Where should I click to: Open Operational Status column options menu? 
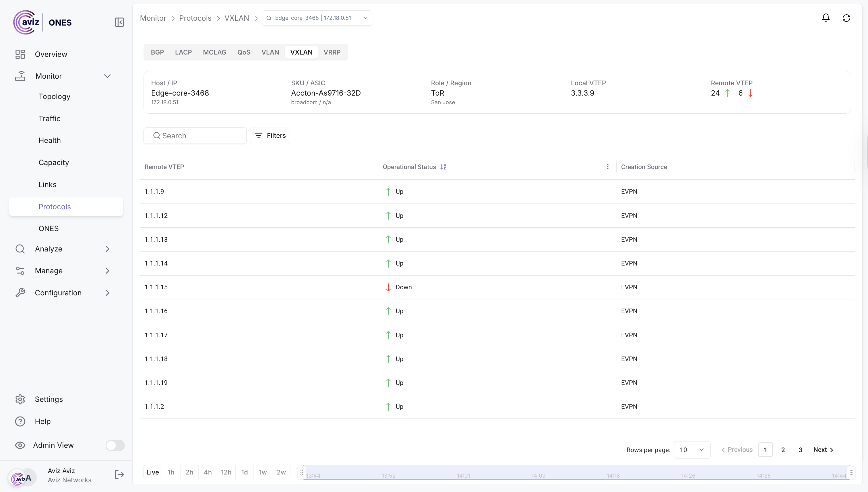click(607, 167)
